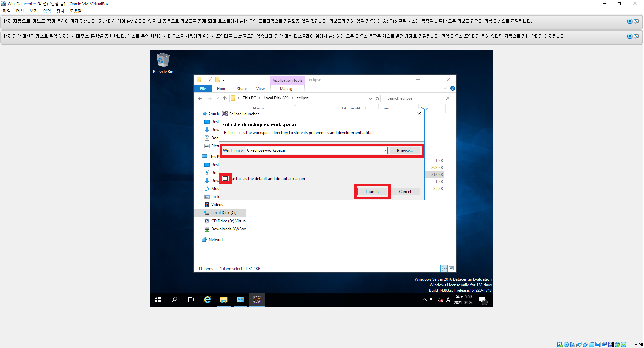Open the View ribbon tab
Viewport: 644px width, 348px height.
[x=260, y=89]
